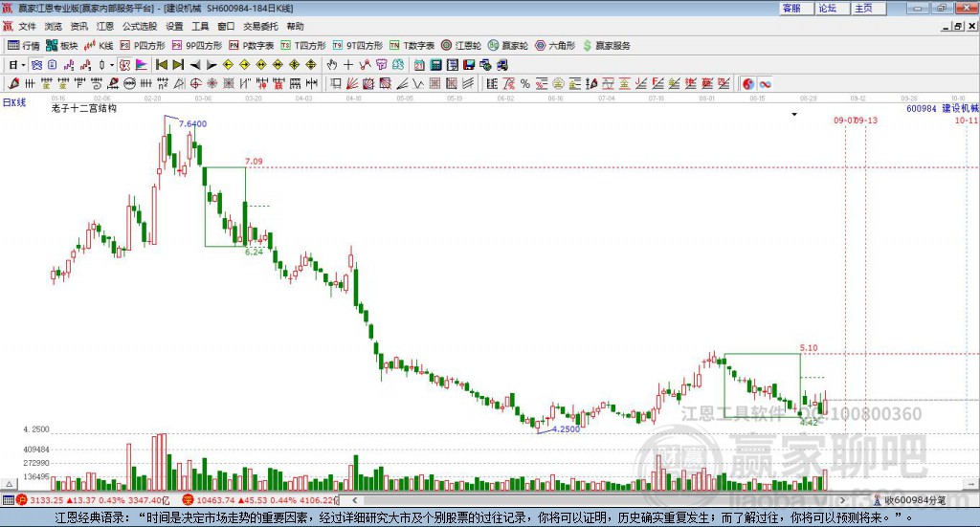Viewport: 980px width, 527px height.
Task: Open the 交易委托 menu
Action: point(260,26)
